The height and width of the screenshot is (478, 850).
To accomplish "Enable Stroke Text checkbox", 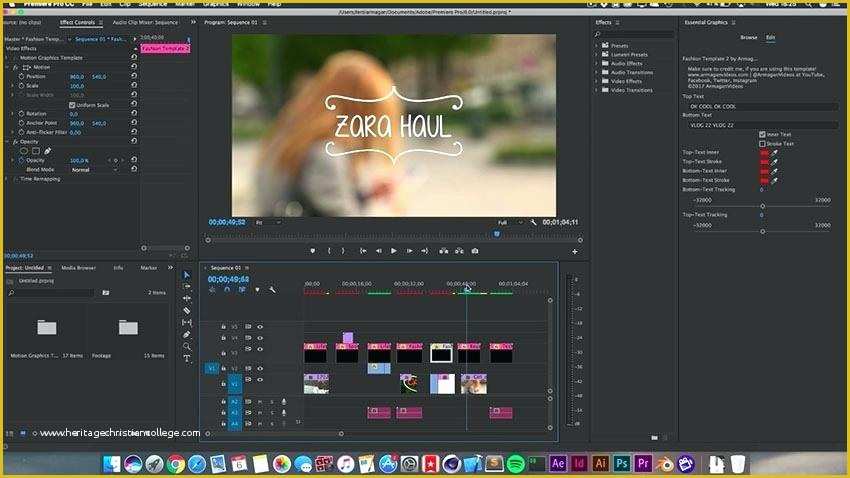I will (x=762, y=144).
